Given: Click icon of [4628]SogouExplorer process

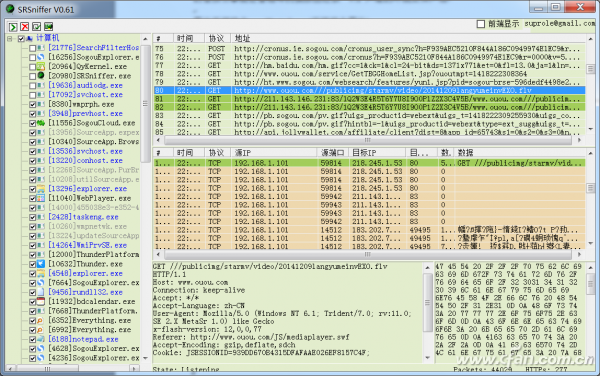Looking at the screenshot, I should coord(41,348).
